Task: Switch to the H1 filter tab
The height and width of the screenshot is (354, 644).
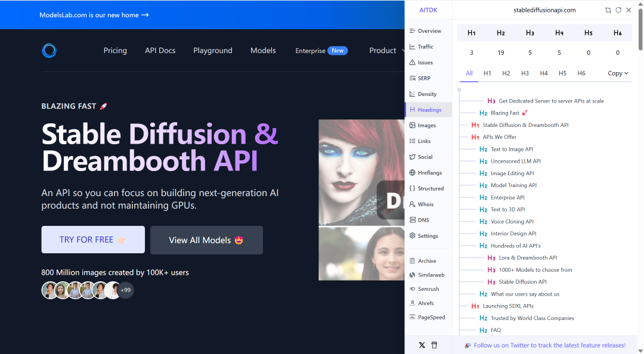Action: click(487, 73)
